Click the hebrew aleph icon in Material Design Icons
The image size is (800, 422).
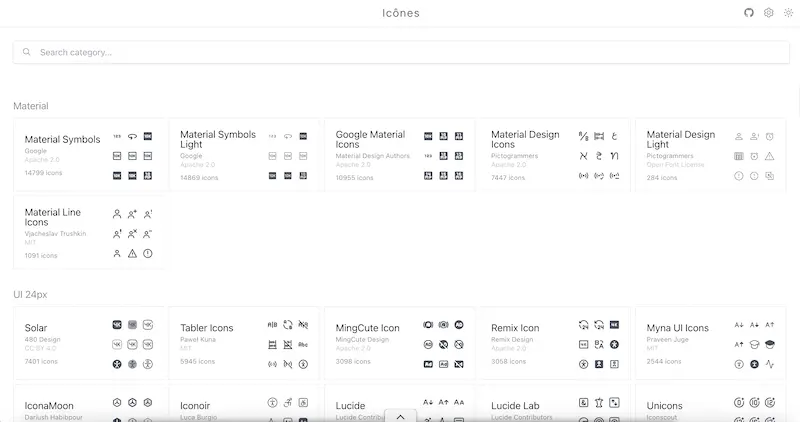584,156
